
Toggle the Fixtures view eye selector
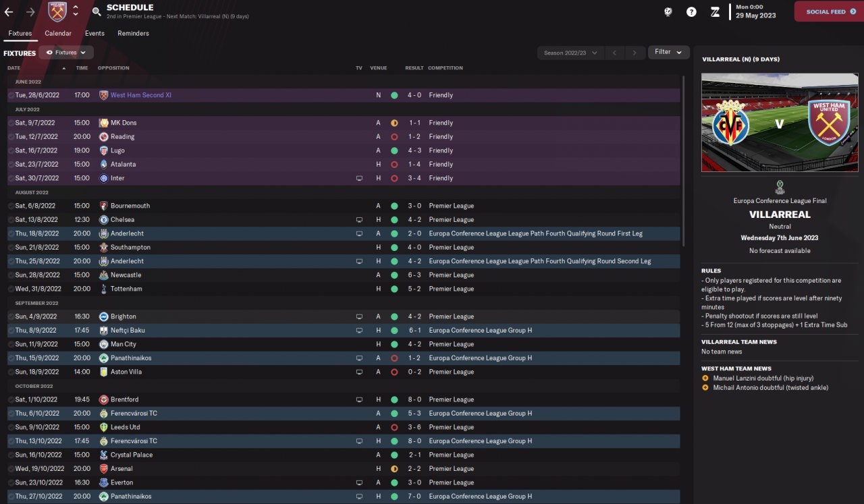[x=66, y=53]
